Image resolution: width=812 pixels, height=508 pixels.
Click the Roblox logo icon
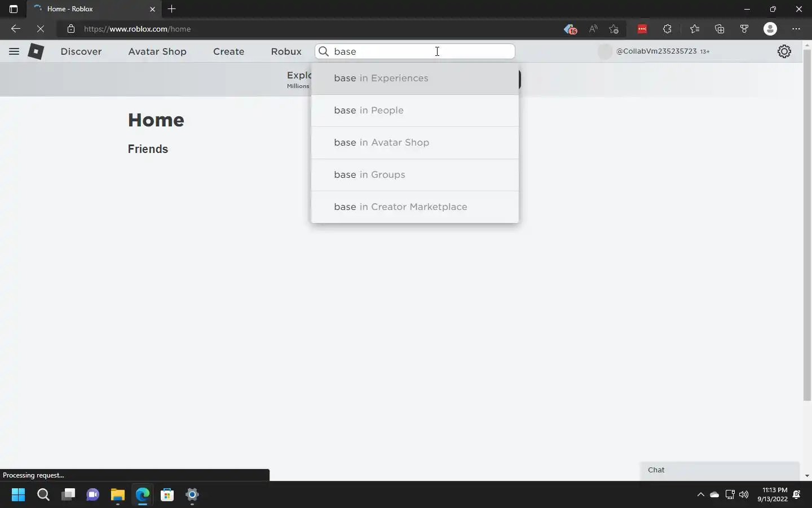click(x=36, y=51)
